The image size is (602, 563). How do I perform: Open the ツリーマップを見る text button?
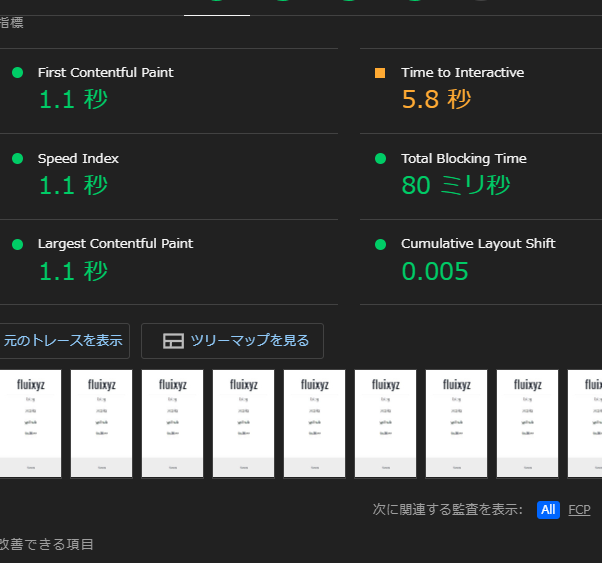click(x=250, y=341)
